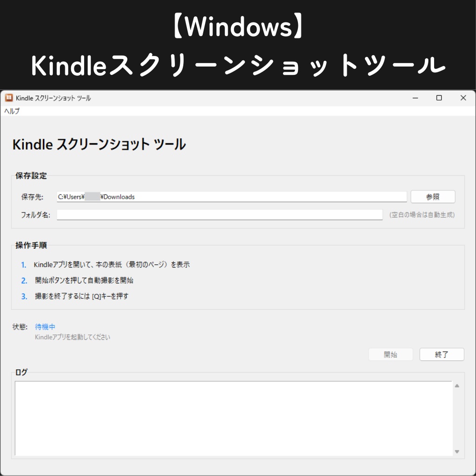This screenshot has width=476, height=476.
Task: Click the hint '(空白の場合は自動生成)'
Action: [x=422, y=215]
